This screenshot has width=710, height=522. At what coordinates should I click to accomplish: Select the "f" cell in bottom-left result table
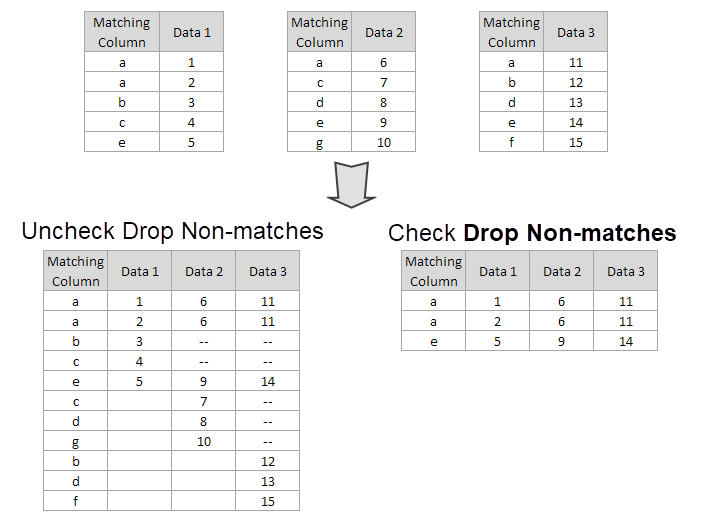[76, 501]
